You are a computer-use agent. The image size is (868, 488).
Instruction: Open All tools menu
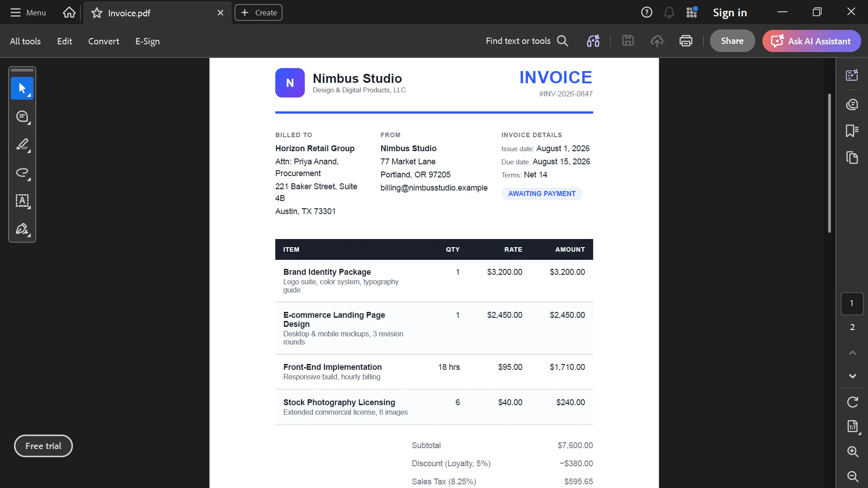(25, 41)
